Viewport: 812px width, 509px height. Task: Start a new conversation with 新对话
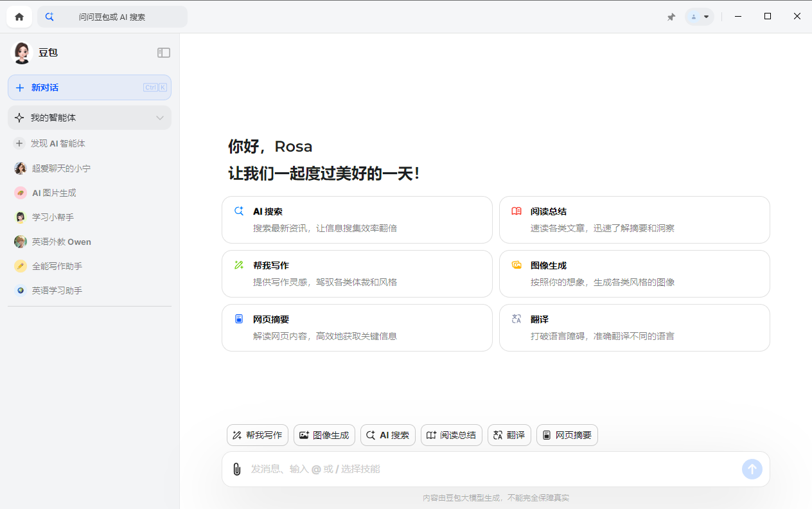(x=89, y=87)
